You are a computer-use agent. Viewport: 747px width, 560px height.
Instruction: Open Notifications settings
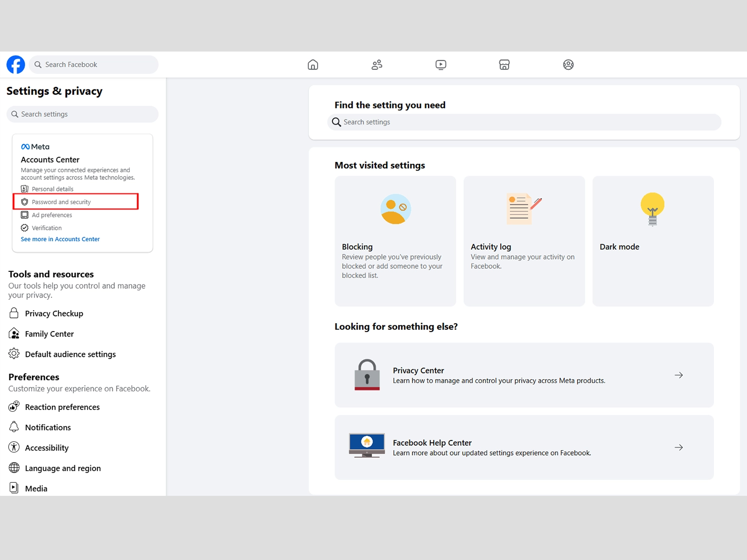click(x=48, y=428)
